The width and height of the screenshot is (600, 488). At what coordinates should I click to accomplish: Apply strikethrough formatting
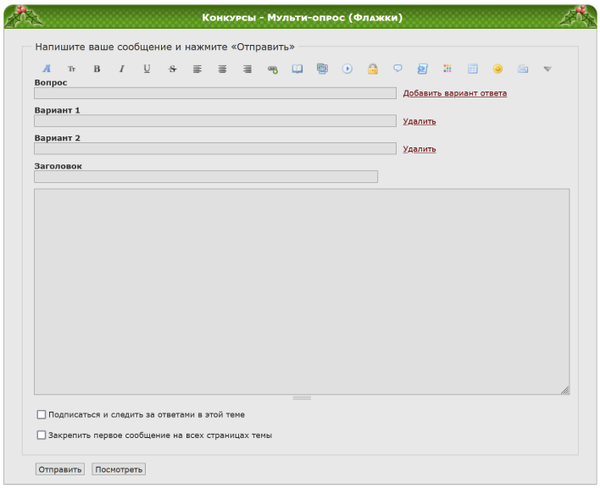[x=172, y=69]
